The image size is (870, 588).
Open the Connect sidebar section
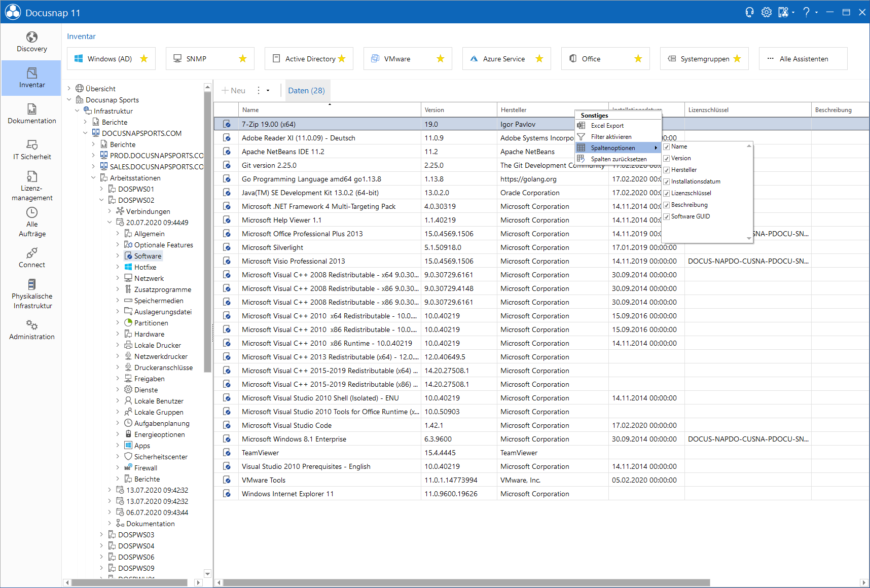pyautogui.click(x=31, y=258)
